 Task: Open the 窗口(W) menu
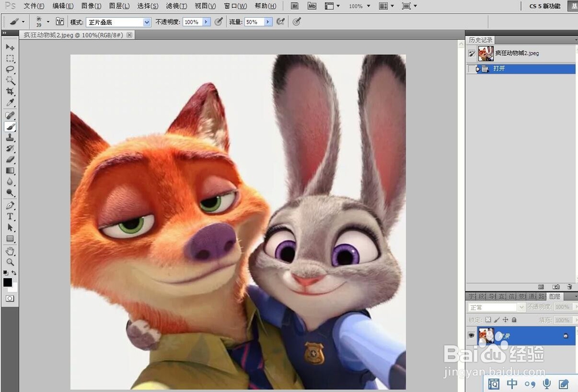point(235,6)
